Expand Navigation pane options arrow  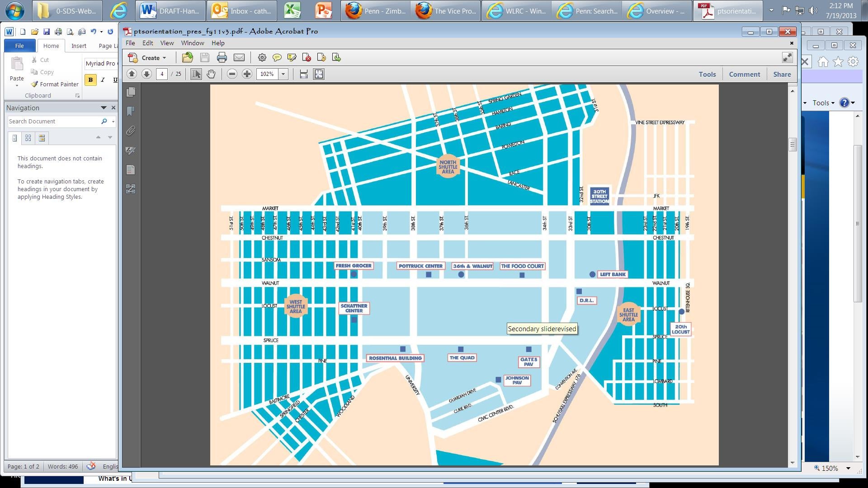click(x=104, y=108)
